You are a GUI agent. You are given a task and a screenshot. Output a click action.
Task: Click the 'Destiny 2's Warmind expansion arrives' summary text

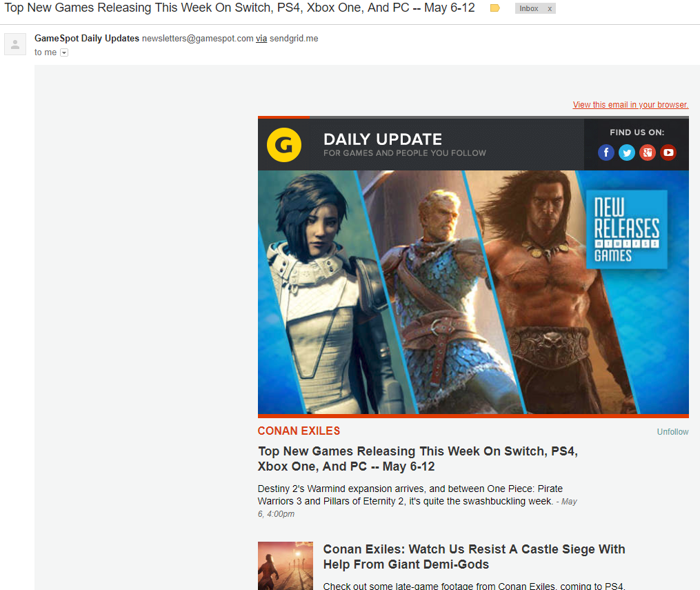click(417, 501)
